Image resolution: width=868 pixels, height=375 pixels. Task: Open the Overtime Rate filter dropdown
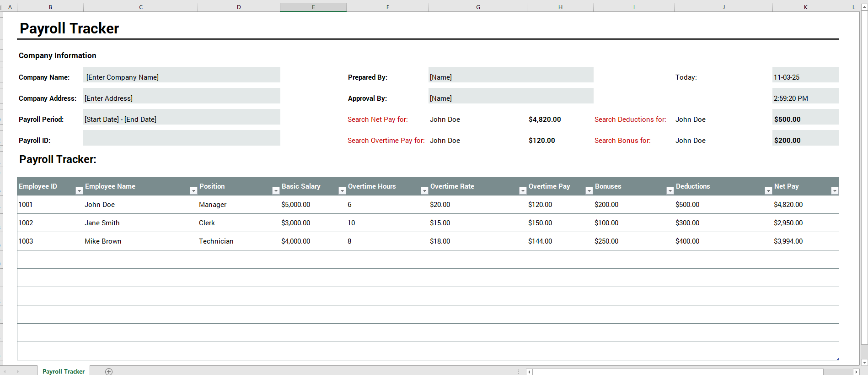[x=523, y=191]
